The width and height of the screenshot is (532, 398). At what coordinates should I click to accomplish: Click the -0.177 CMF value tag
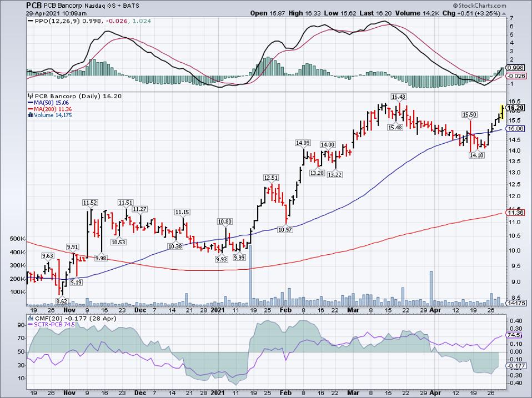(516, 366)
